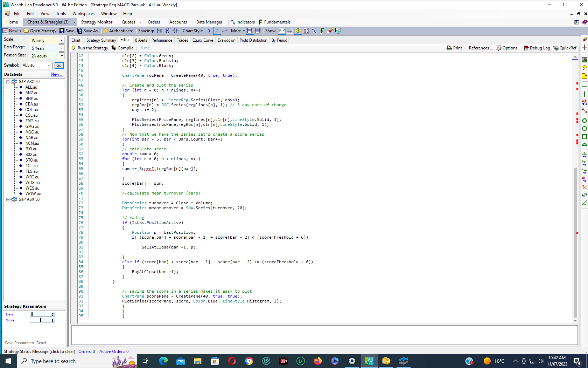Pick the ellipse drawing tool
The height and width of the screenshot is (368, 588).
click(x=584, y=129)
